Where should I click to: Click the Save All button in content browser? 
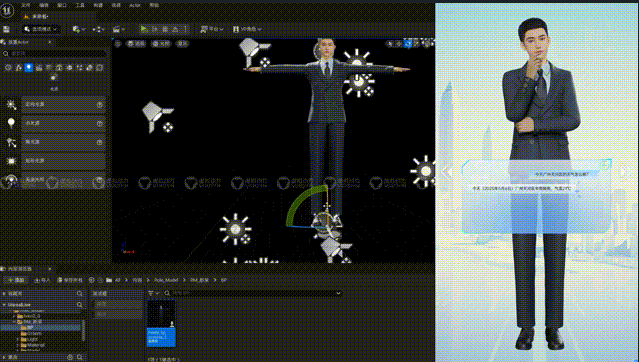70,280
